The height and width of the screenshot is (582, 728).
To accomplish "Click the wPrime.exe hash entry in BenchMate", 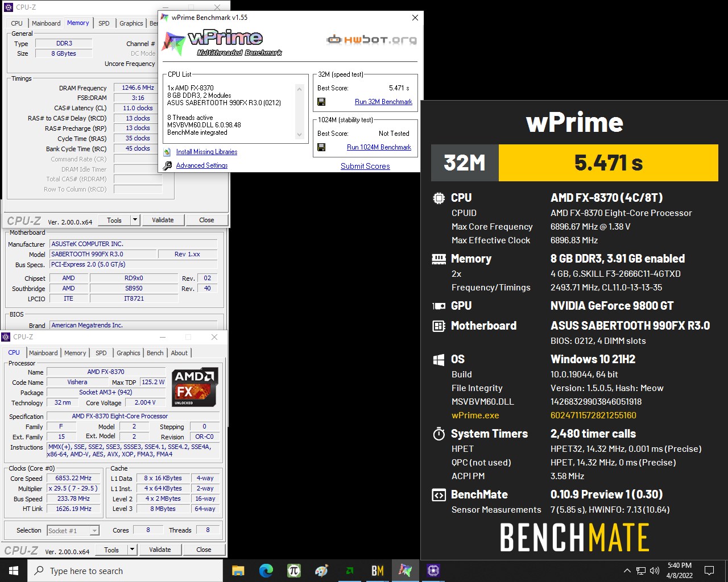I will (593, 415).
